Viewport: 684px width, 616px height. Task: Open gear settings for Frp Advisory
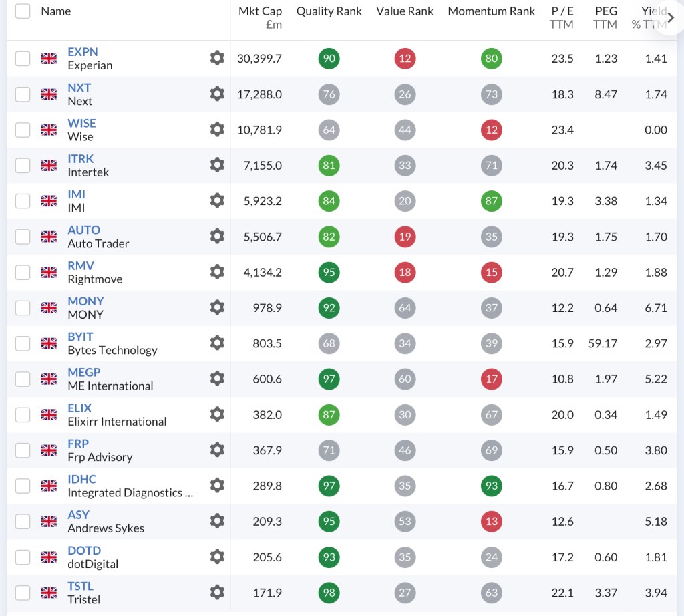coord(216,450)
